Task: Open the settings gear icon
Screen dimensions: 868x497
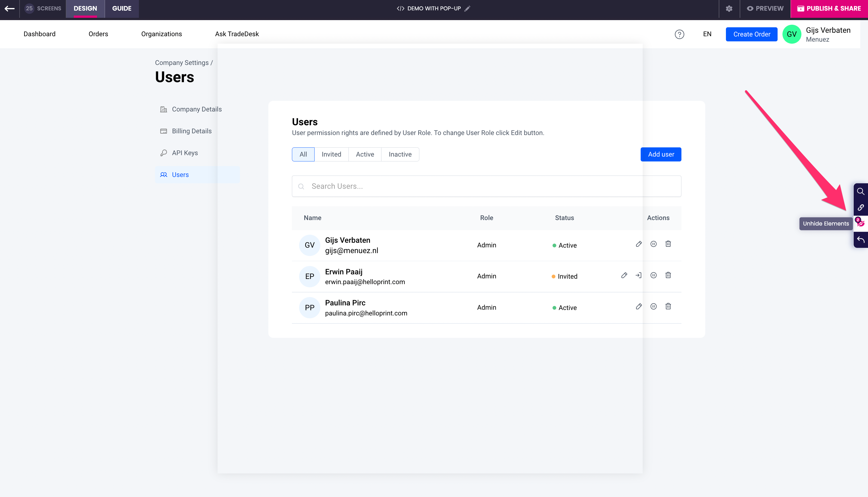Action: click(x=729, y=9)
